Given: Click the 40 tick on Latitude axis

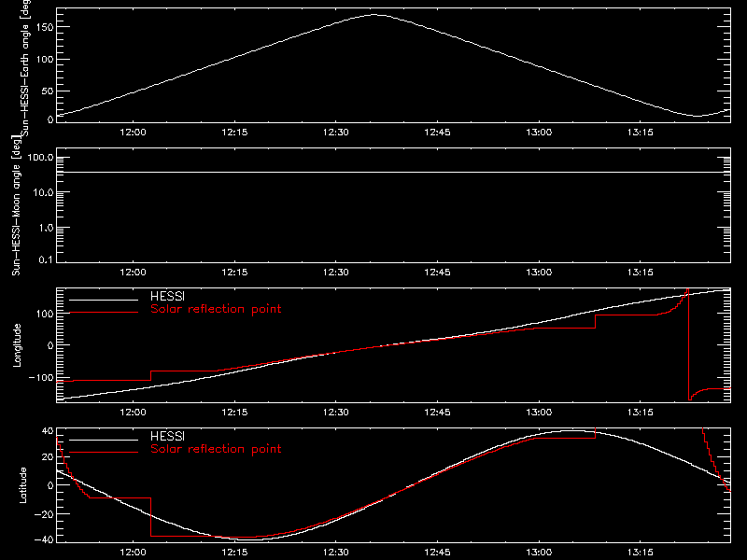Looking at the screenshot, I should tap(48, 431).
